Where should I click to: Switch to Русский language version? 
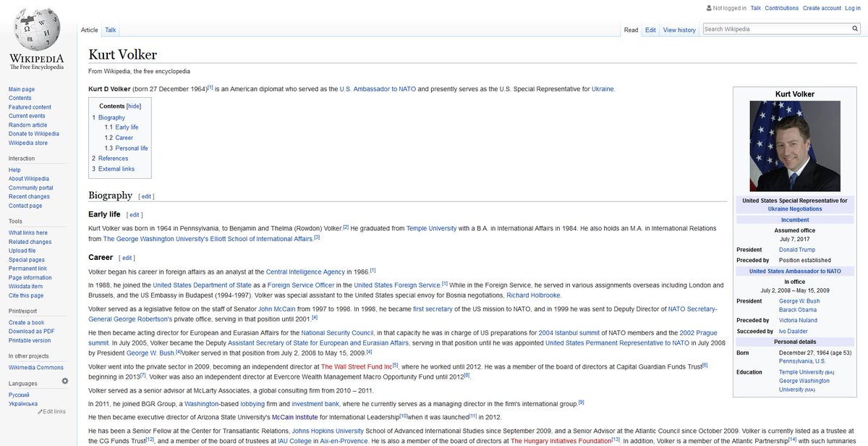[20, 395]
